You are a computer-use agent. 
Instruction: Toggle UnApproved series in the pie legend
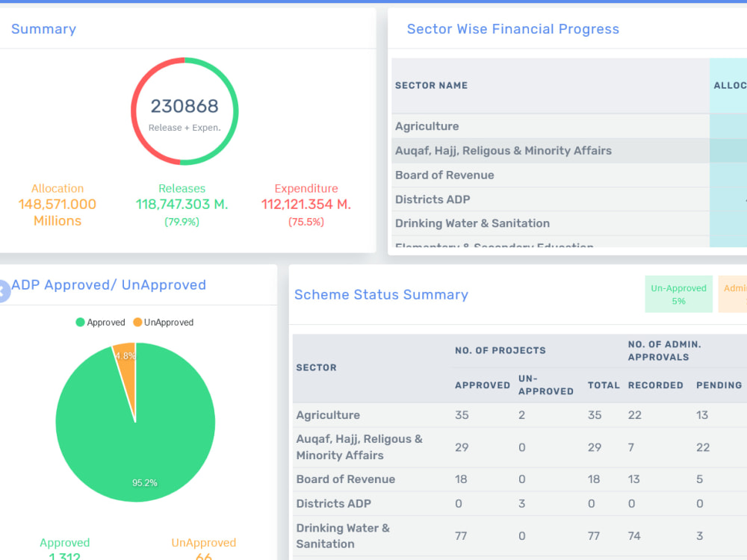tap(163, 322)
